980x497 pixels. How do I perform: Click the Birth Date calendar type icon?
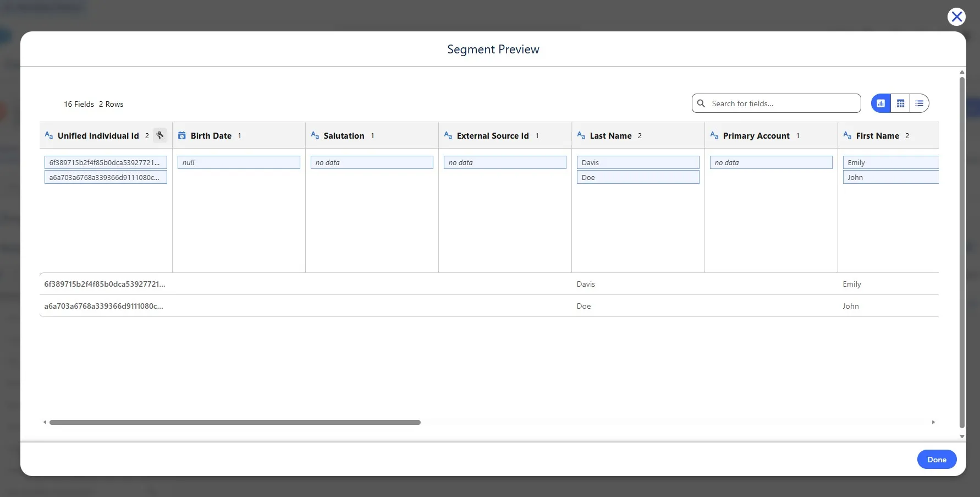[x=181, y=135]
